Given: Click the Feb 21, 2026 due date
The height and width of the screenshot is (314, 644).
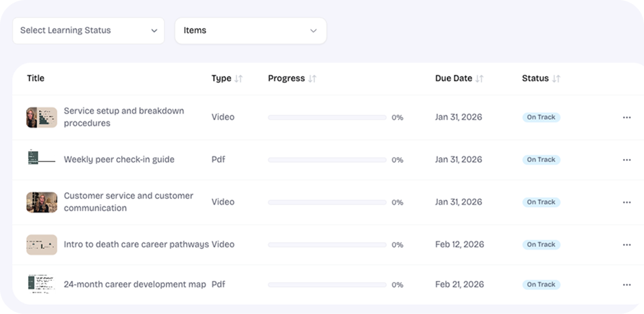Looking at the screenshot, I should click(460, 285).
